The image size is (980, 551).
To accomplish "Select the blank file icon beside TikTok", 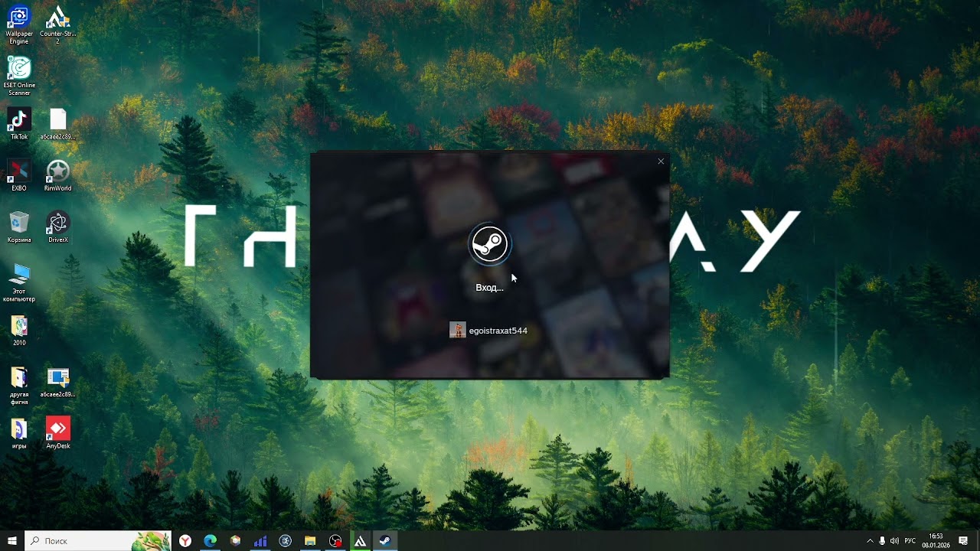I will (x=58, y=124).
